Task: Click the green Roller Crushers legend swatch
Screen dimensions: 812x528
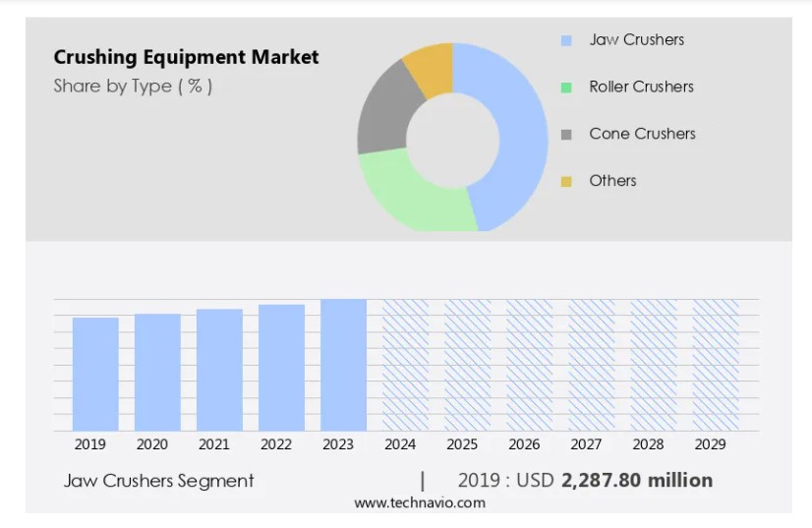Action: 566,88
